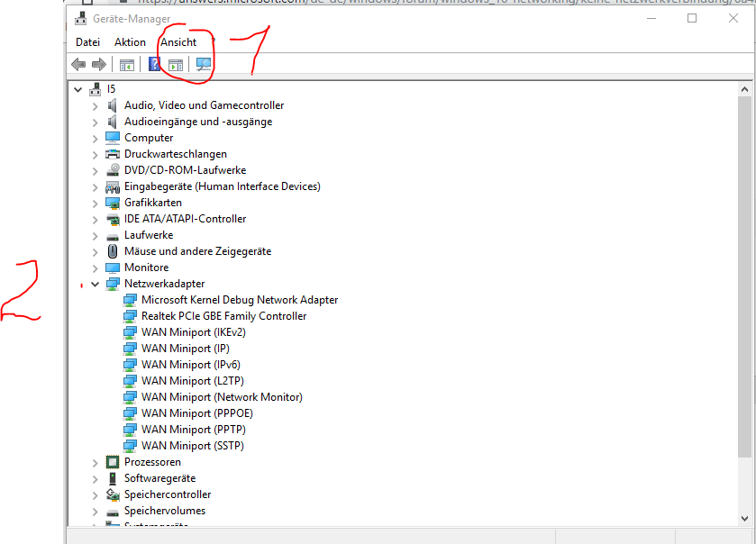Click the monitor icon beside Computer
This screenshot has width=756, height=544.
113,138
